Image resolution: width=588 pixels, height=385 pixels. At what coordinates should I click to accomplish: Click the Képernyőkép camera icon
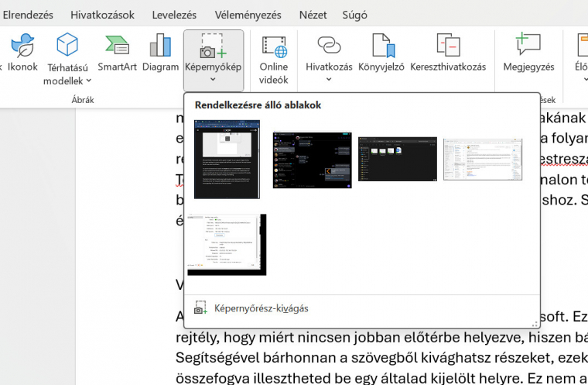pyautogui.click(x=214, y=46)
